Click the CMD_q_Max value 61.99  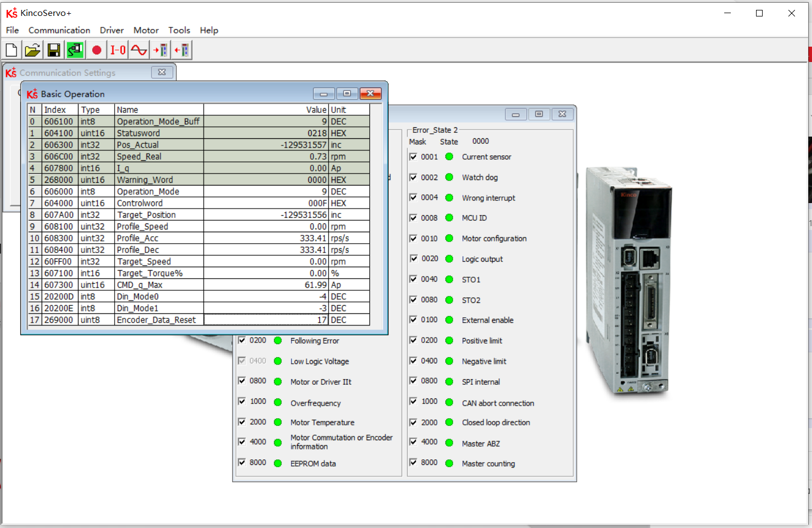tap(266, 285)
